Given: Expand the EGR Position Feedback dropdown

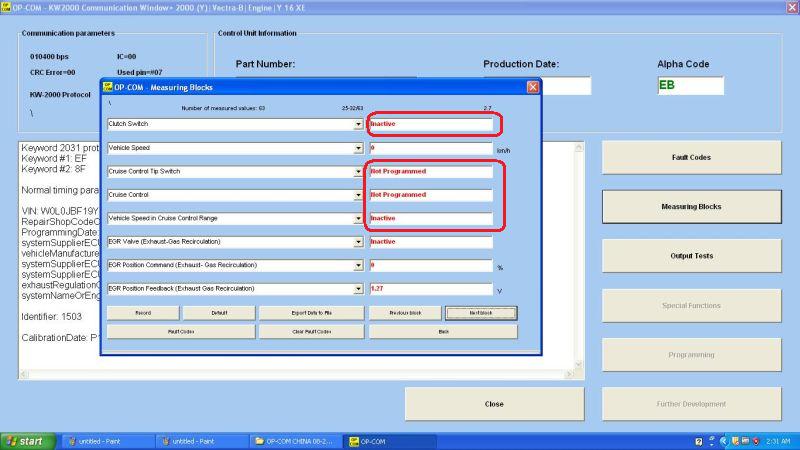Looking at the screenshot, I should pos(359,289).
